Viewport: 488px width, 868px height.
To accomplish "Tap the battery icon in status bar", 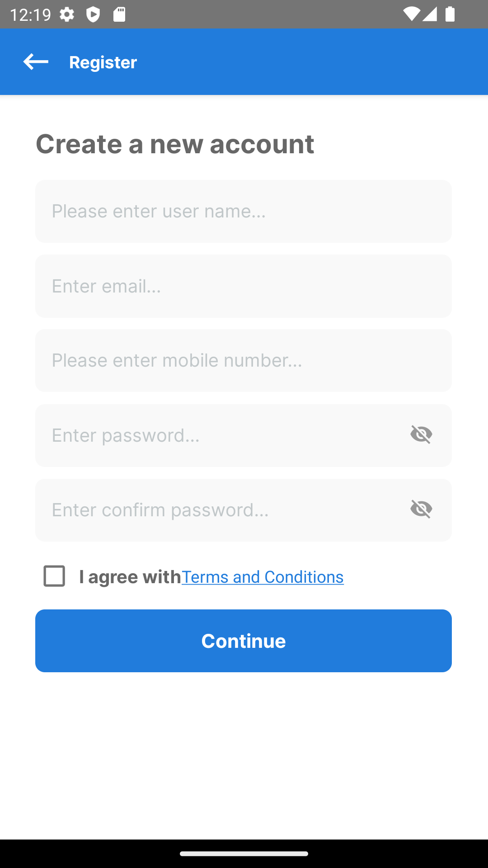I will [x=450, y=14].
